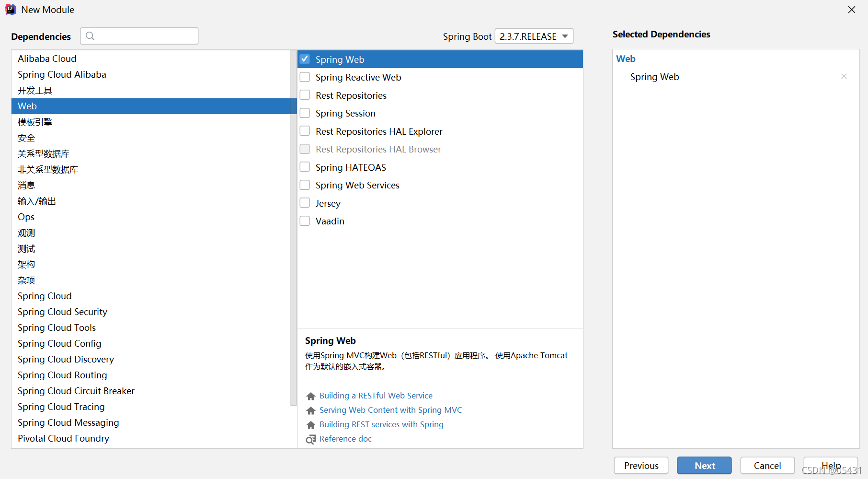Enable the Spring Reactive Web checkbox
The image size is (868, 479).
(305, 77)
